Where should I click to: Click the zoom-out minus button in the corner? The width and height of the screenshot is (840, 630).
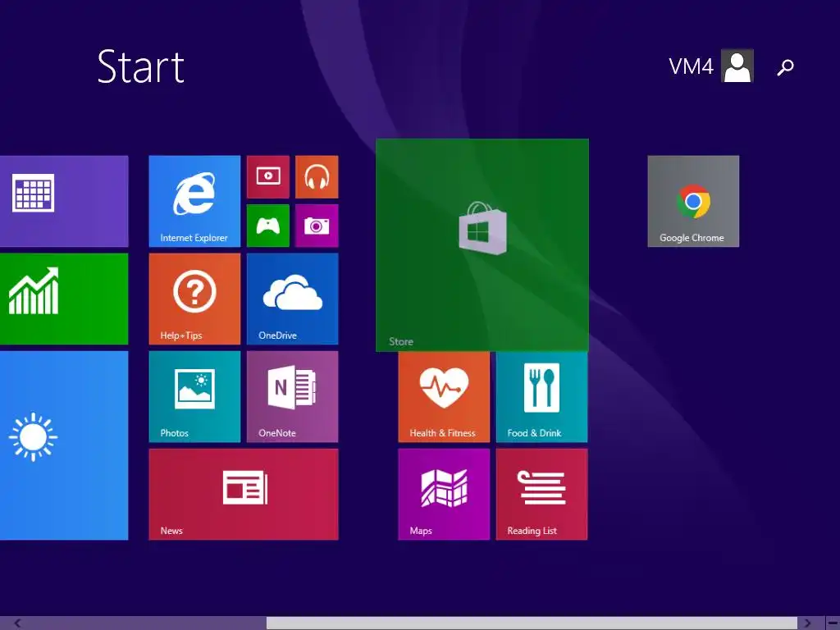coord(833,623)
